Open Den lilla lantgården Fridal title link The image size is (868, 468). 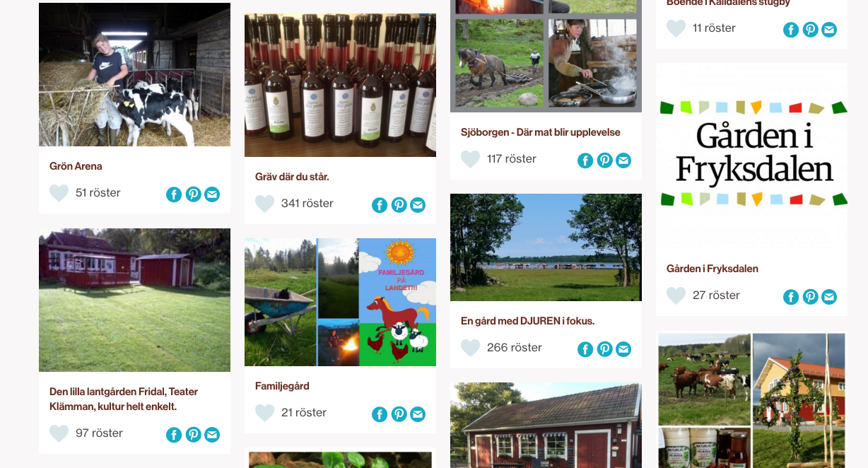(124, 399)
